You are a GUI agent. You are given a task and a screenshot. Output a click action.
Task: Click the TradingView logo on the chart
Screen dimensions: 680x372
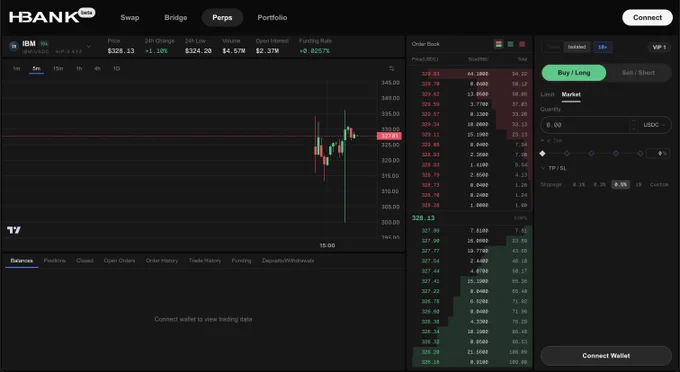(x=13, y=230)
